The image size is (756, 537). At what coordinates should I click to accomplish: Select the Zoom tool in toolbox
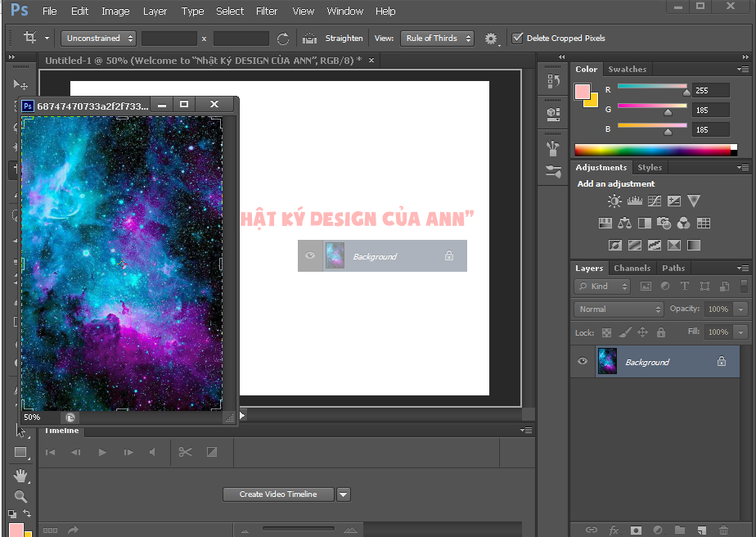(x=20, y=496)
